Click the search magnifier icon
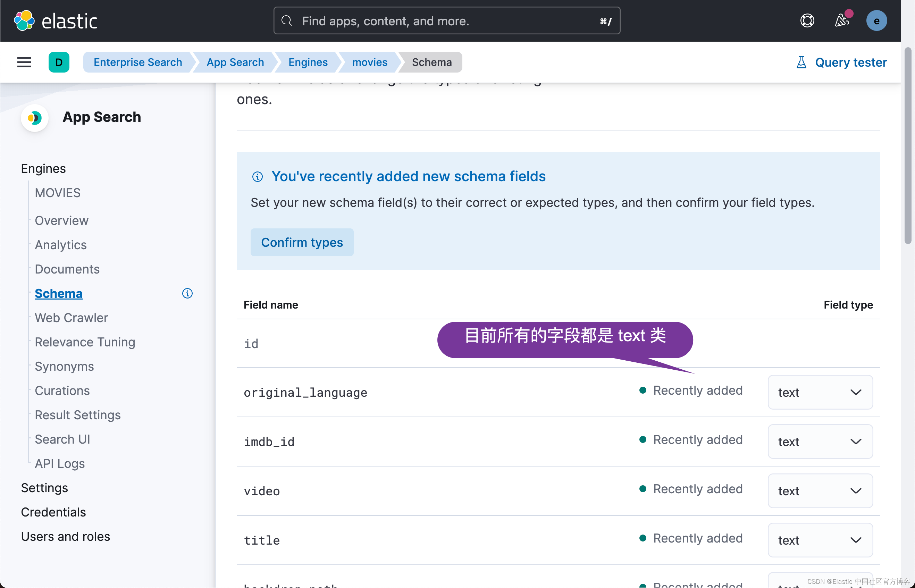Screen dimensions: 915x588 (286, 20)
